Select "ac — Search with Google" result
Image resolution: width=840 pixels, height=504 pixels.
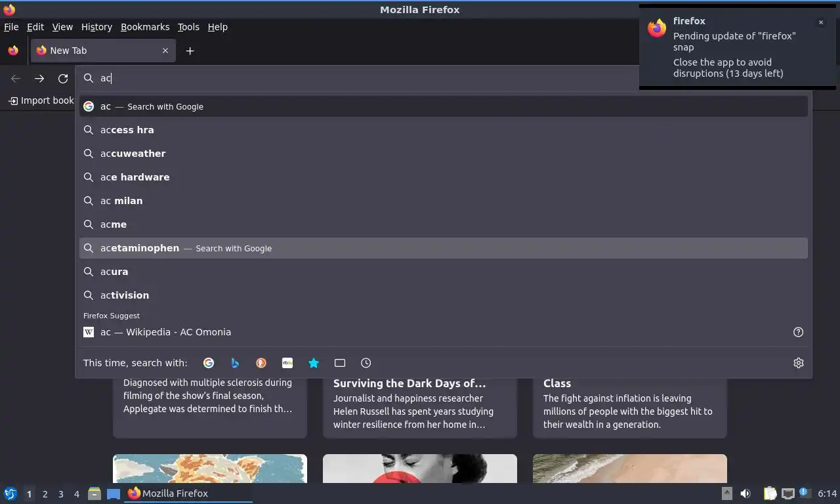coord(444,106)
